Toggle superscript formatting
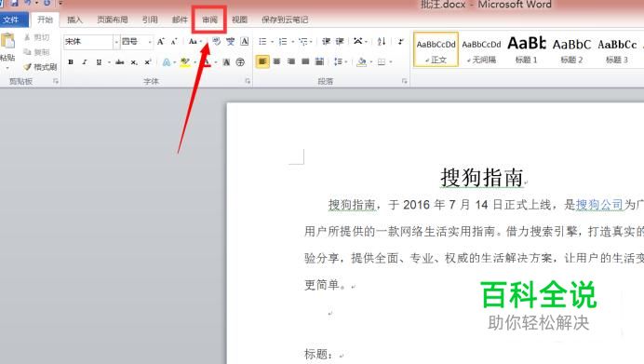644x364 pixels. click(148, 62)
